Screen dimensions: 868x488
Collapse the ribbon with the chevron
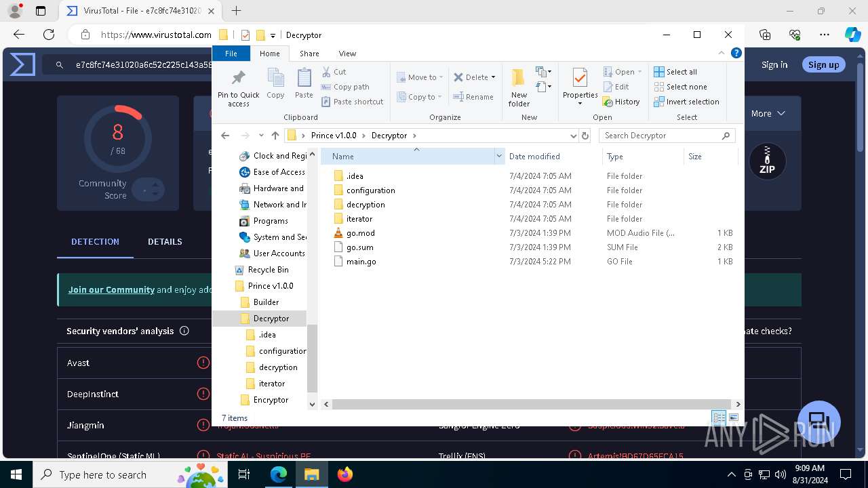pyautogui.click(x=722, y=53)
